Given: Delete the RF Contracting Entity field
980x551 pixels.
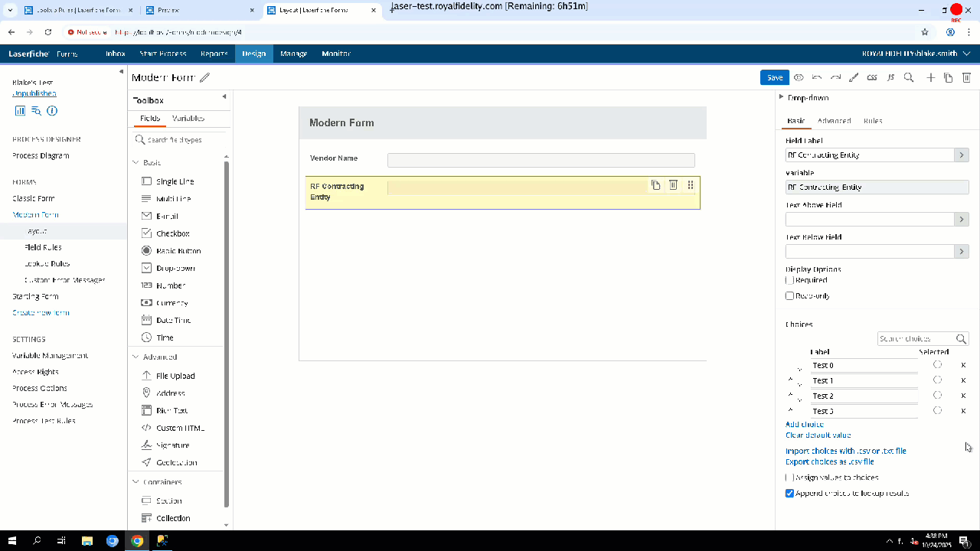Looking at the screenshot, I should [673, 185].
